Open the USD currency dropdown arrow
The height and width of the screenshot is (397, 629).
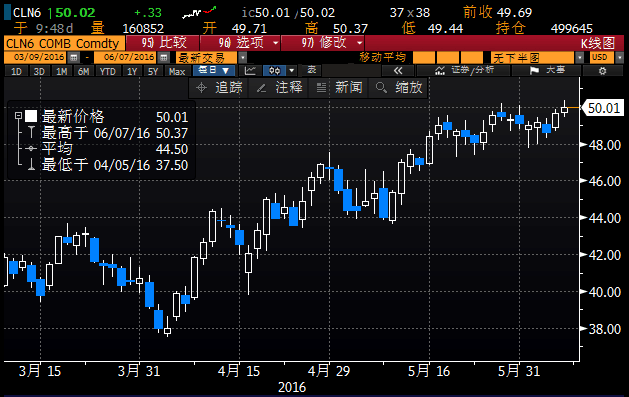coord(619,58)
